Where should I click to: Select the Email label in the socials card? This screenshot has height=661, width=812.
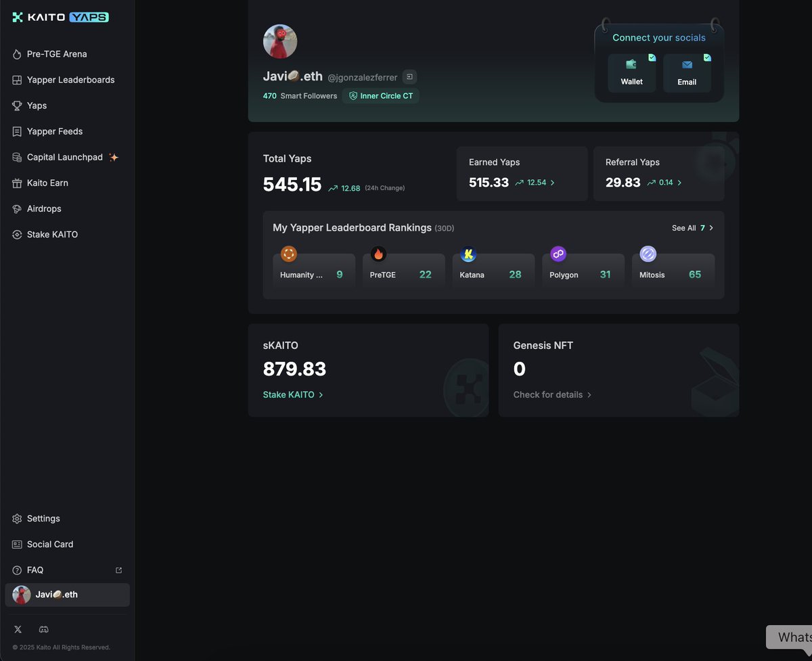point(687,82)
